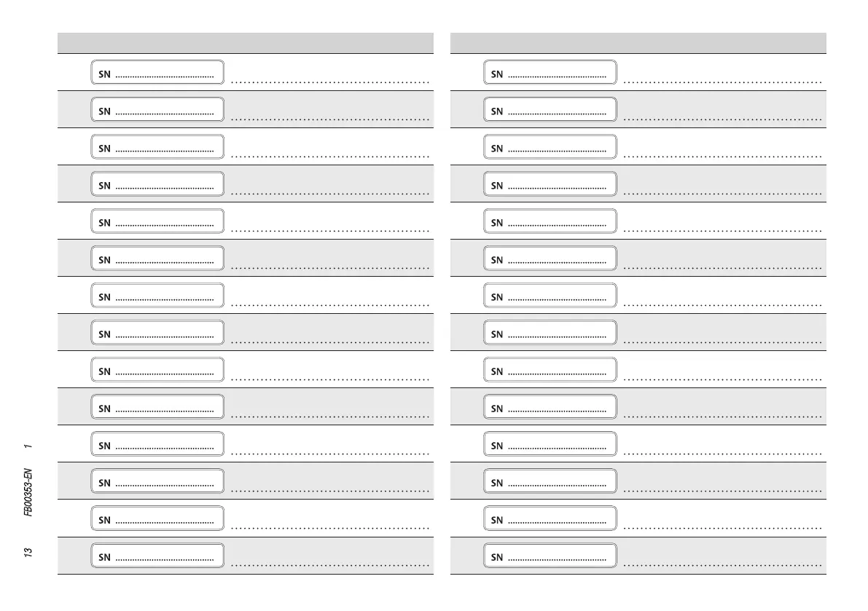Click the third SN box in right column

(550, 147)
